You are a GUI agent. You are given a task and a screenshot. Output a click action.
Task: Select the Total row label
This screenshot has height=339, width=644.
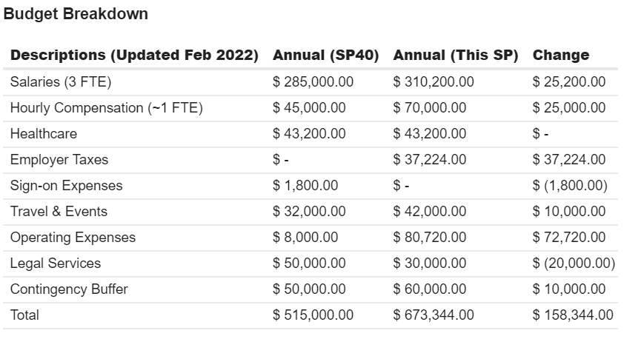[x=25, y=315]
